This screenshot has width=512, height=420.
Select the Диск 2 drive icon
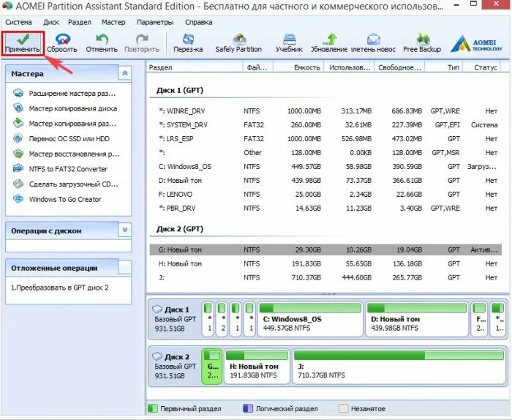click(x=157, y=356)
